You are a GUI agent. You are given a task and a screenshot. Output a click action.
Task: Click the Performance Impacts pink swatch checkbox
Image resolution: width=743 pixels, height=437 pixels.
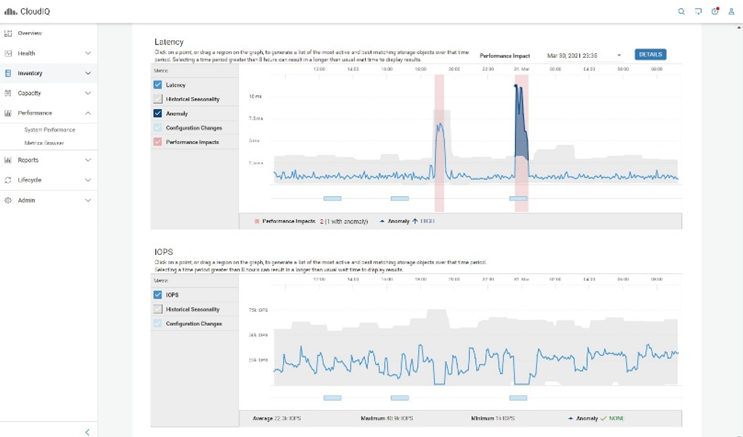point(158,142)
